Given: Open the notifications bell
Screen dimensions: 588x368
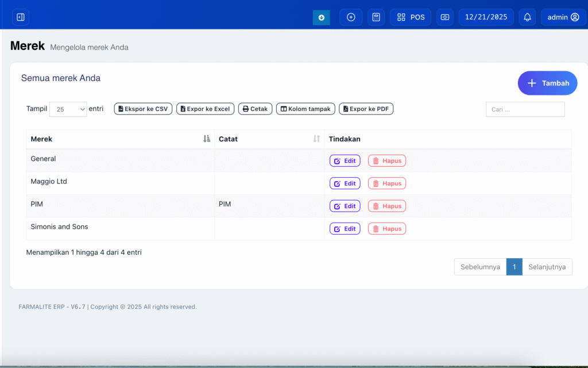Looking at the screenshot, I should click(527, 17).
